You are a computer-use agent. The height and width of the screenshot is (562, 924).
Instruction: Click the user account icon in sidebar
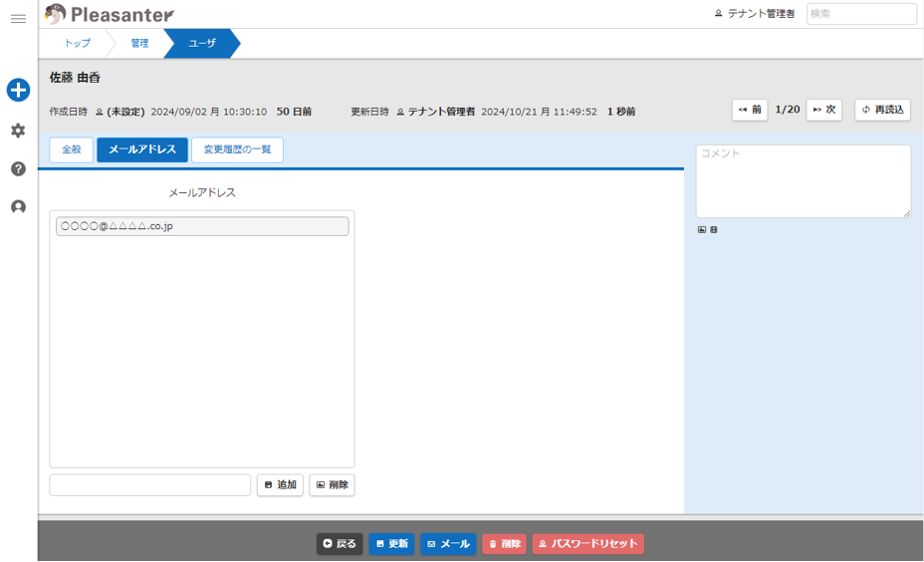click(18, 207)
